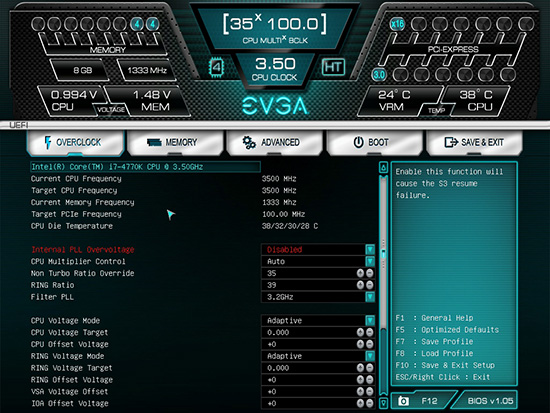Click the 'F8 : Load Profile' line
The image size is (550, 413).
(434, 353)
